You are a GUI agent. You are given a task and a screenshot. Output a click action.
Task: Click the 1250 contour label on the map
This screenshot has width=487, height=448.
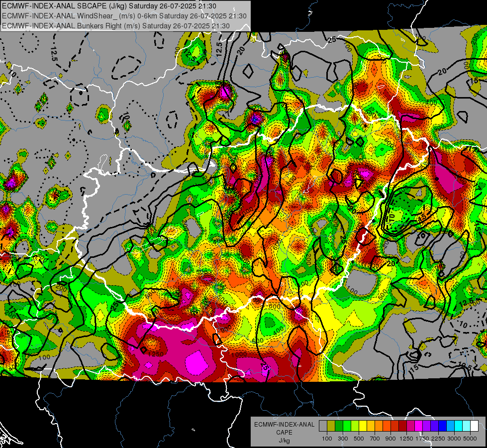[156, 354]
